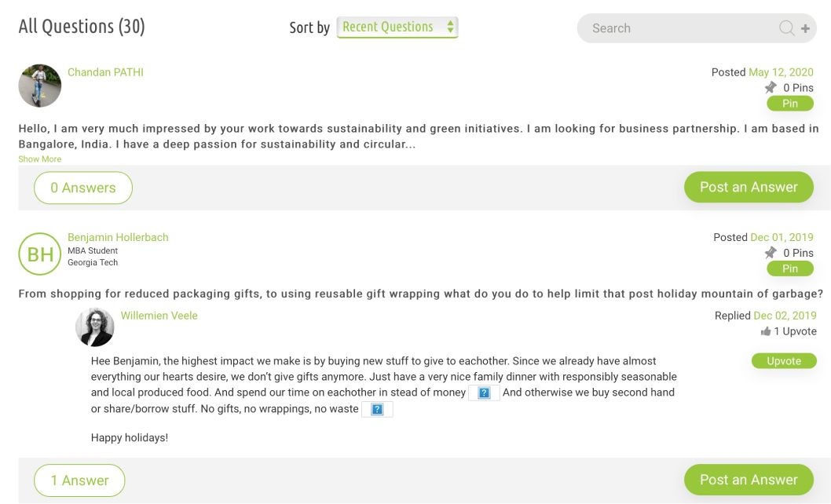Upvote Willemien Veele's reply
This screenshot has height=504, width=831.
point(783,361)
